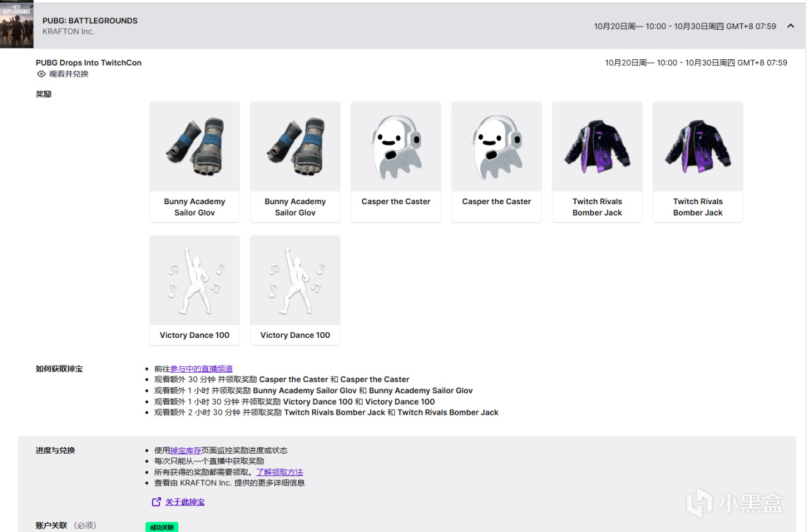Click the eye icon beside 观看并兑换
Viewport: 807px width, 532px height.
point(41,74)
